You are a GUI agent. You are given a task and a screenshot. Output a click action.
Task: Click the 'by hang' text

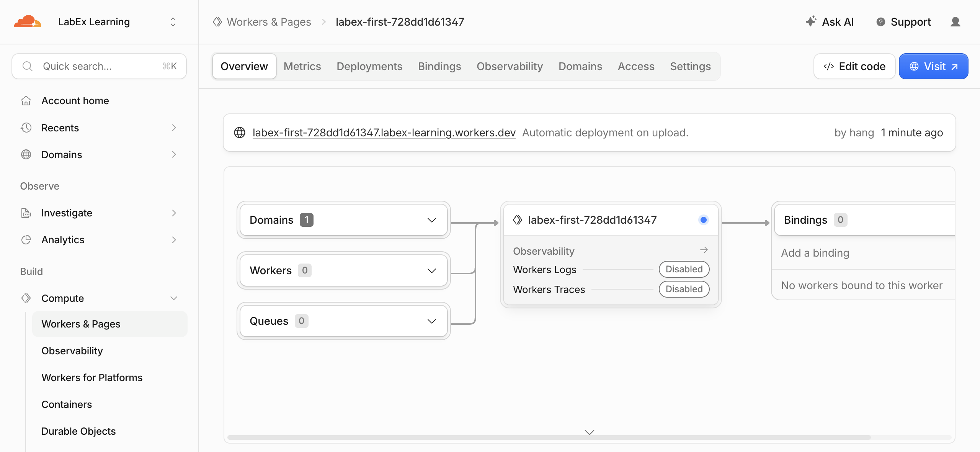[x=854, y=133]
